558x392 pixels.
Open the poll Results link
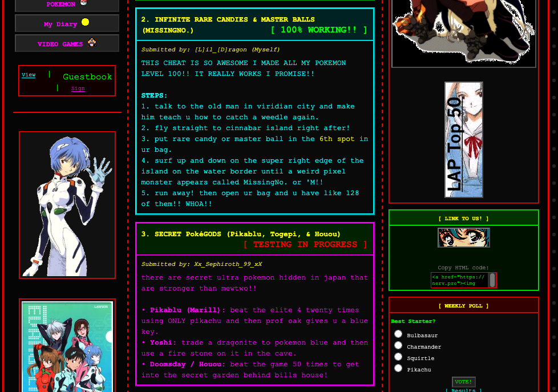tap(463, 390)
